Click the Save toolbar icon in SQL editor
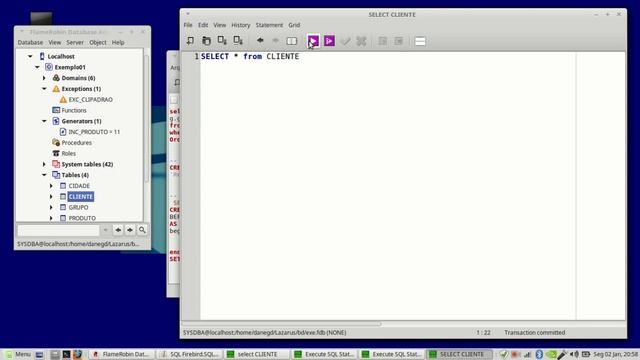The width and height of the screenshot is (640, 360). [x=222, y=40]
